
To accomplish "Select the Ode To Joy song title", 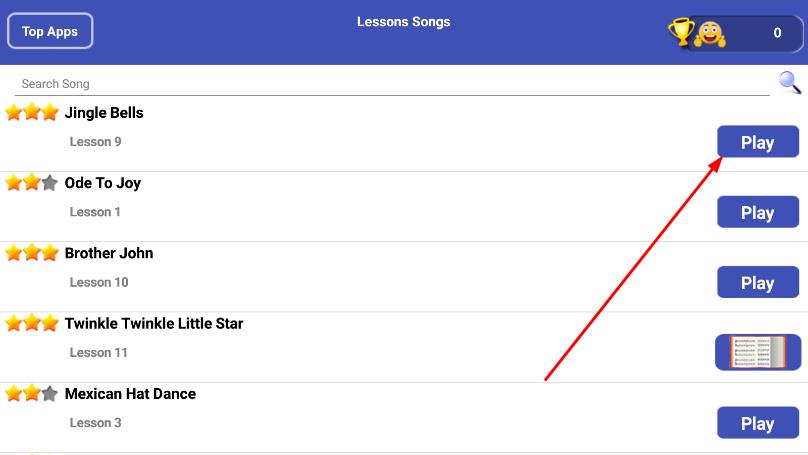I will (x=103, y=183).
